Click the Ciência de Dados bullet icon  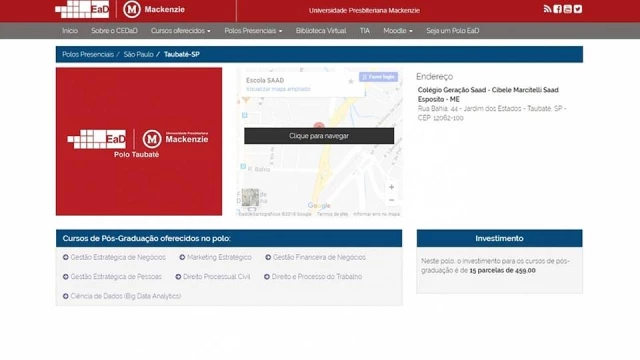65,296
